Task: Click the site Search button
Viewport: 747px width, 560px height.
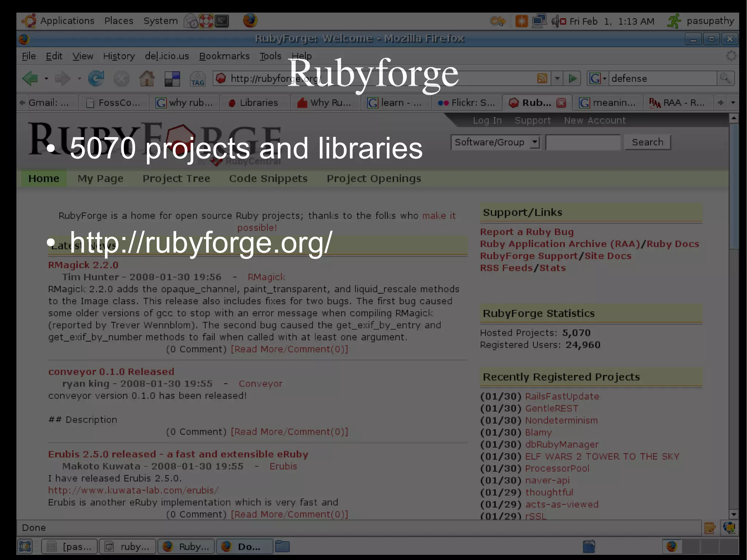Action: [x=647, y=142]
